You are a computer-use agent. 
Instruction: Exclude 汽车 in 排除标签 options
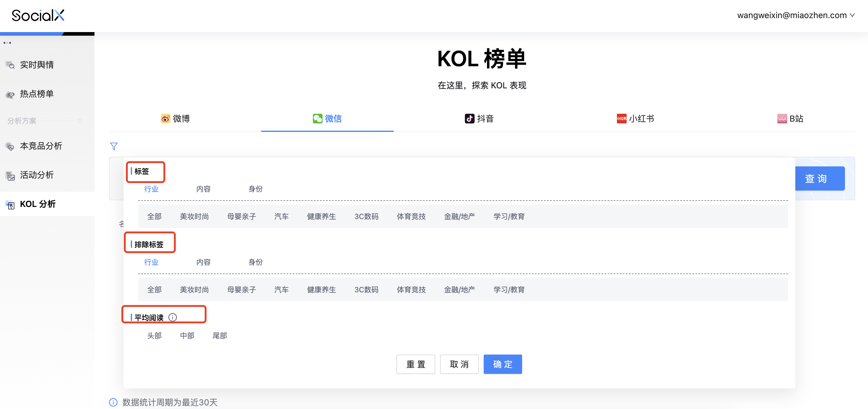click(281, 290)
